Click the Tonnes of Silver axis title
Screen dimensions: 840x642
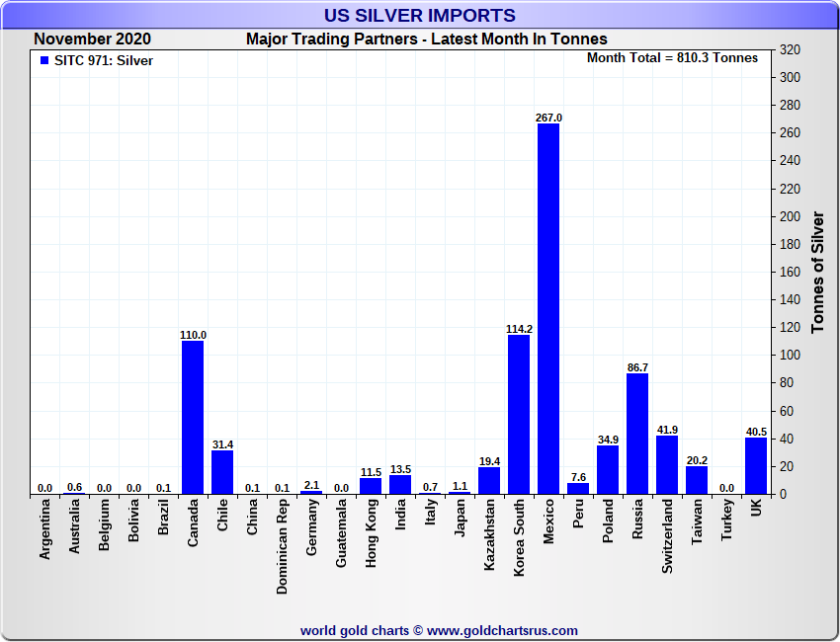coord(817,272)
